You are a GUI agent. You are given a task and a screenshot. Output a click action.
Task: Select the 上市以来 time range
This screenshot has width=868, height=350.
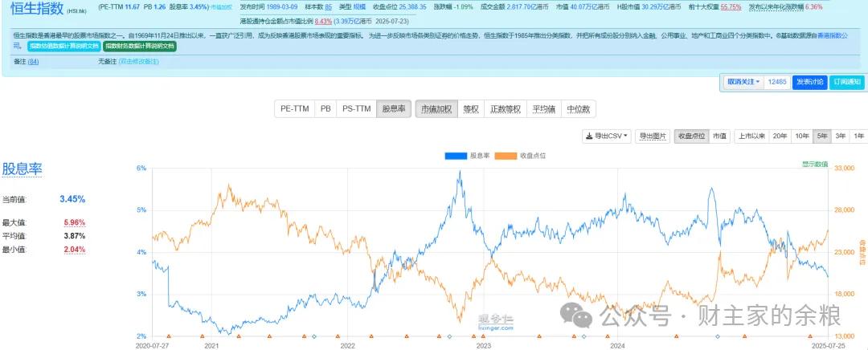pyautogui.click(x=751, y=136)
